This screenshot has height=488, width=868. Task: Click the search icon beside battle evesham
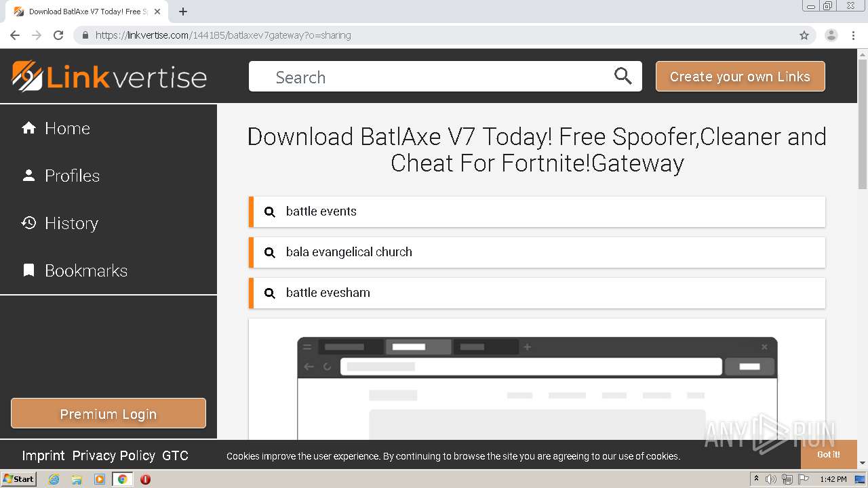pyautogui.click(x=269, y=293)
